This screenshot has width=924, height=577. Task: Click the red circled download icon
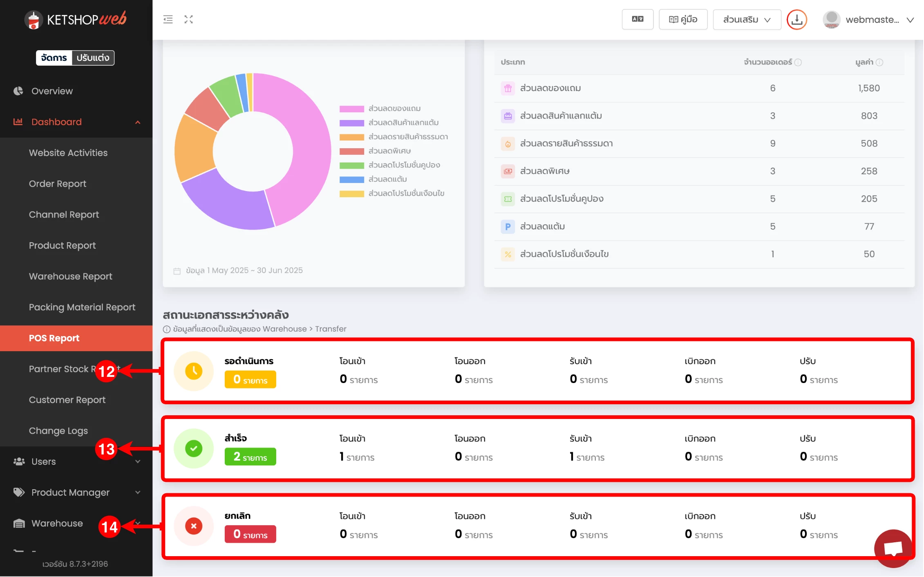coord(796,19)
